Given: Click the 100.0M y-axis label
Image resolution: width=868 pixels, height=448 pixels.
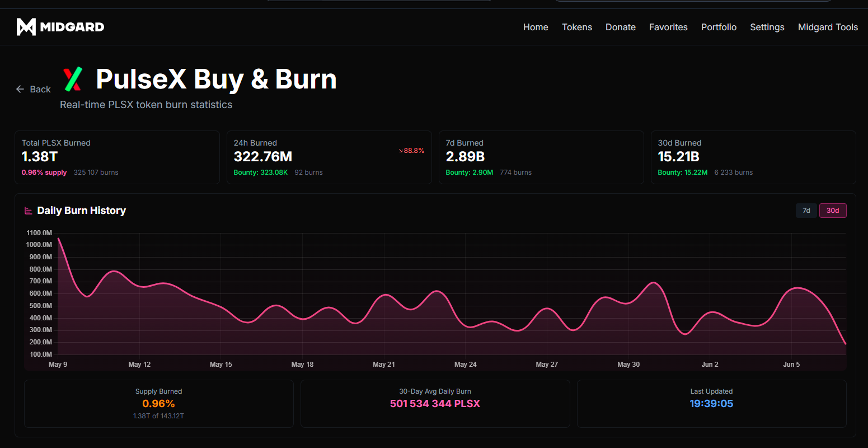Looking at the screenshot, I should point(40,354).
